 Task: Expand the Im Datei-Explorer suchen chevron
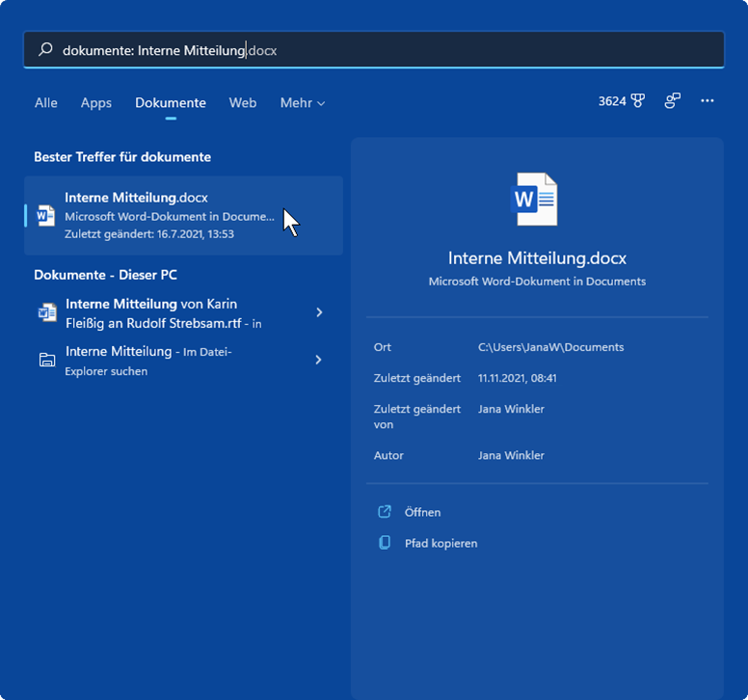click(319, 361)
